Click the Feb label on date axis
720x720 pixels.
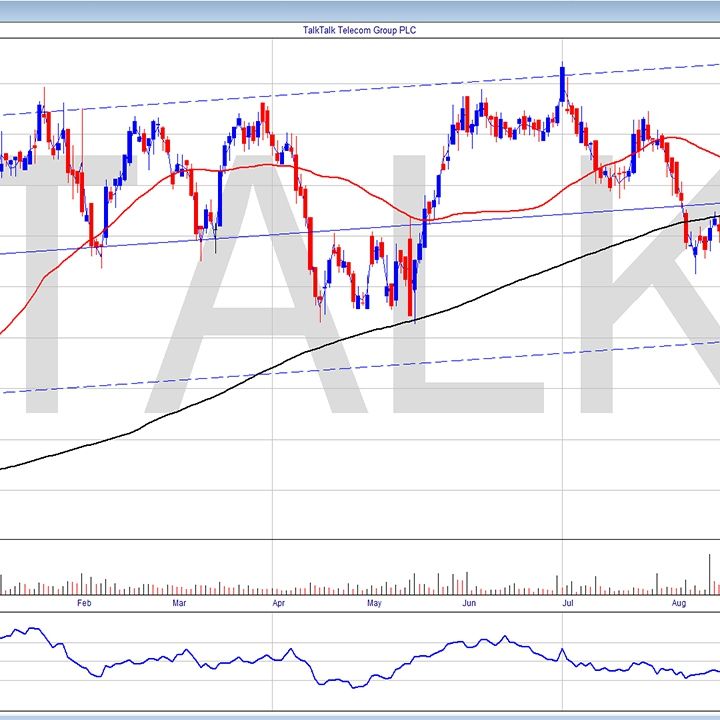(x=84, y=603)
